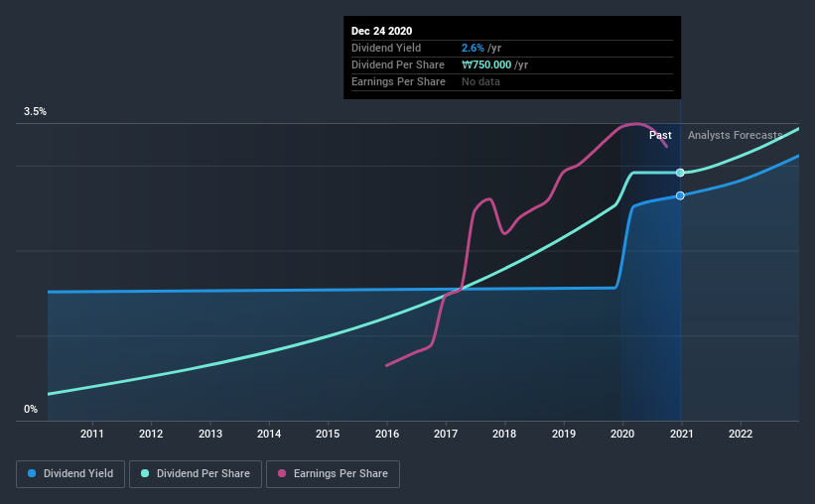Click the 2022 x-axis year label
The image size is (815, 504).
741,434
